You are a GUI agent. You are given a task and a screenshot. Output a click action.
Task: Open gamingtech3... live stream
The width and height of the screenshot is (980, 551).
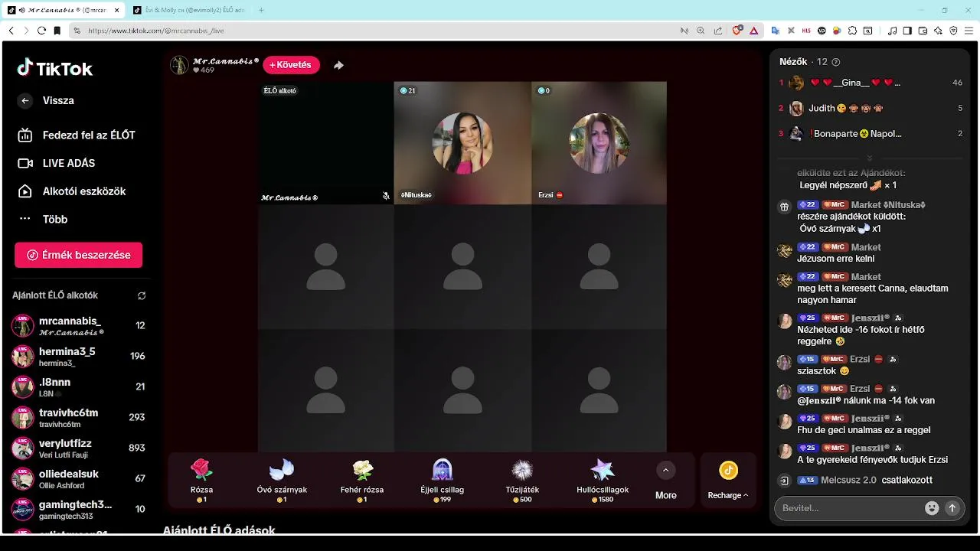coord(78,510)
